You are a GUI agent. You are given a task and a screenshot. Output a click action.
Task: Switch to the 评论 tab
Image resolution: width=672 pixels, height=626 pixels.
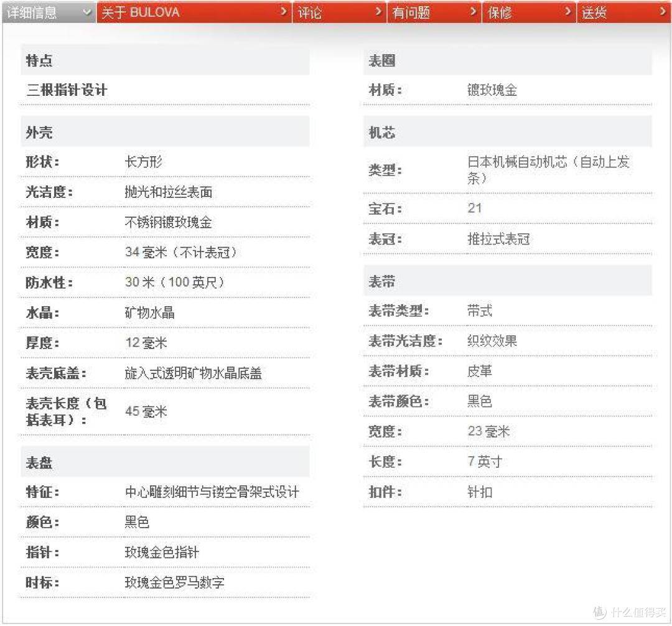(339, 12)
